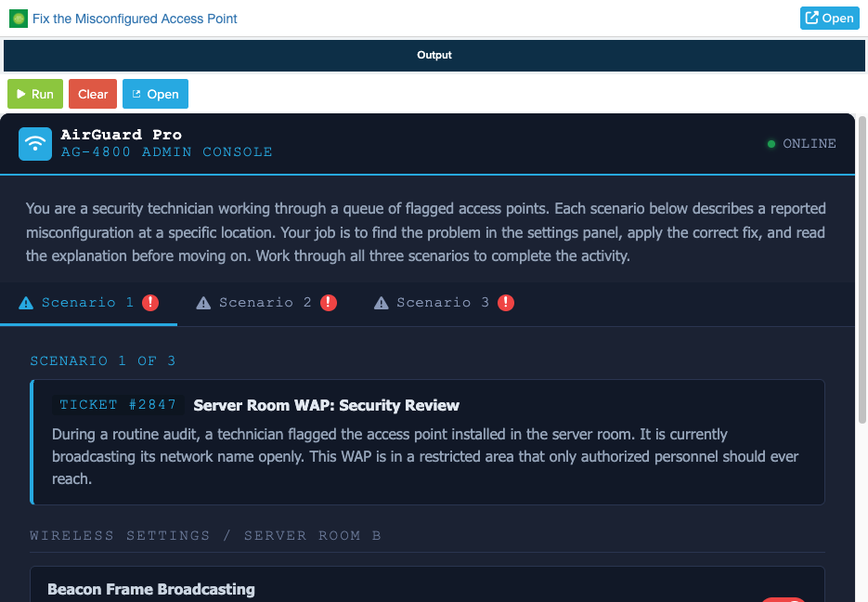Click the warning triangle icon on Scenario 2

pos(203,303)
